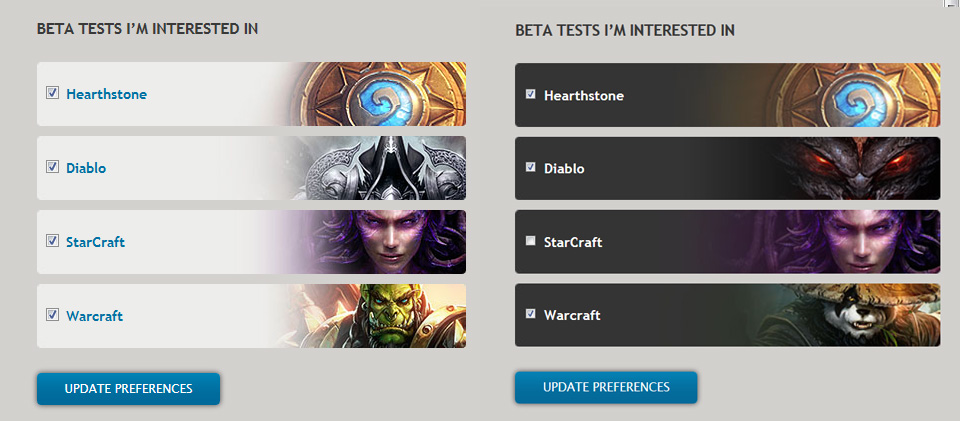This screenshot has width=960, height=421.
Task: Click the blue Warcraft link text
Action: click(x=95, y=316)
